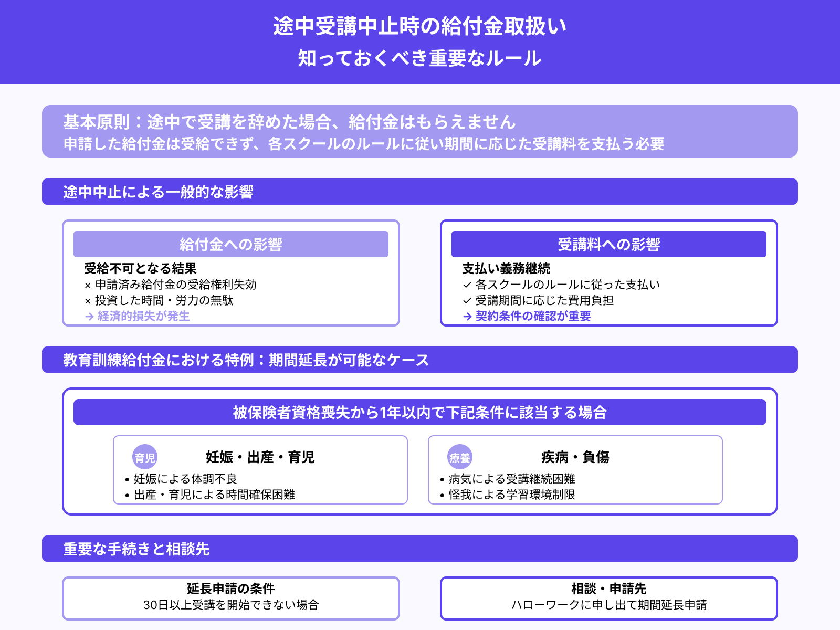840x630 pixels.
Task: Click the 妊娠・出産・育児 card title
Action: (x=260, y=457)
